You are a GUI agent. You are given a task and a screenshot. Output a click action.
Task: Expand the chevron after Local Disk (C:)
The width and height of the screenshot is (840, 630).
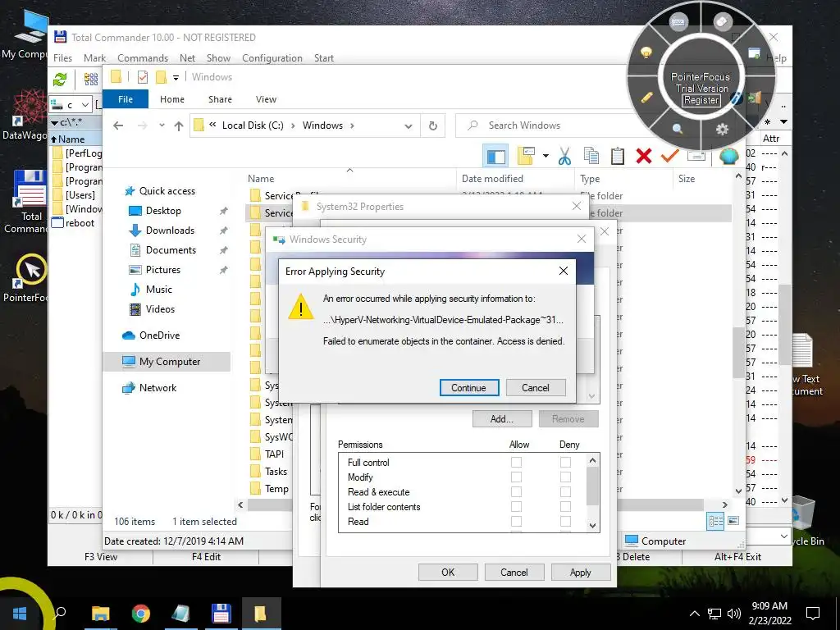(x=293, y=126)
